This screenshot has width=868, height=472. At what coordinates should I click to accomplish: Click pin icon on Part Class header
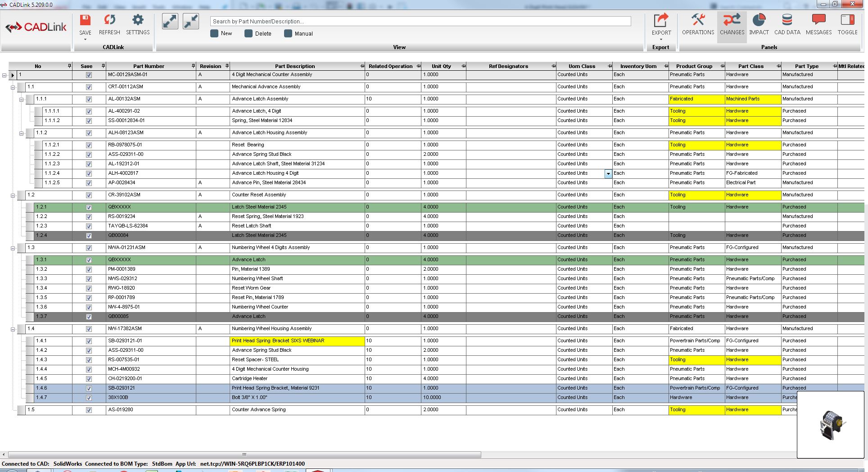pyautogui.click(x=778, y=66)
